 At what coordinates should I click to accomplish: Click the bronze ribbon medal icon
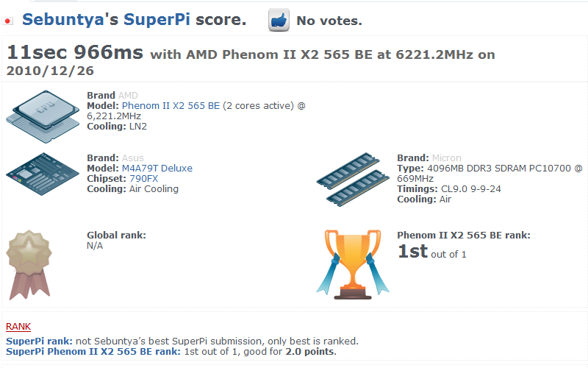point(29,265)
